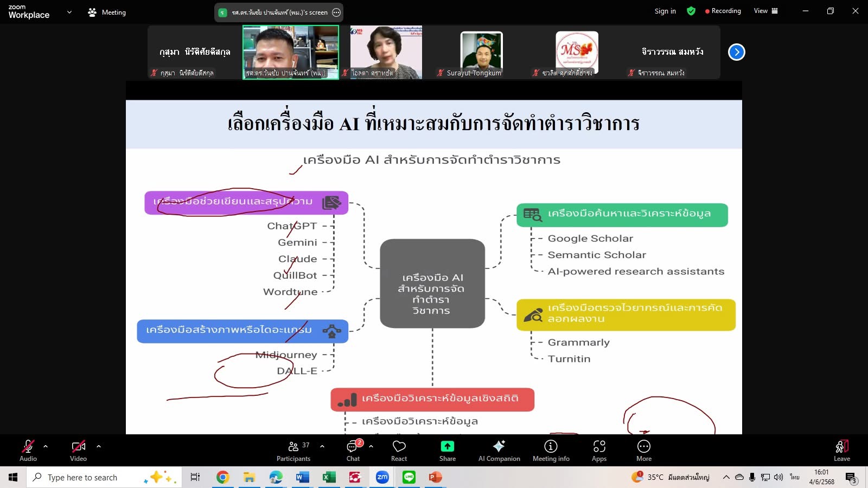Expand video options arrow next to Video

click(99, 446)
